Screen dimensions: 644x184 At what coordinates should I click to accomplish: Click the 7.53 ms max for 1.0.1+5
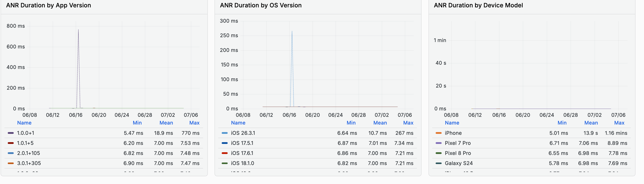190,143
